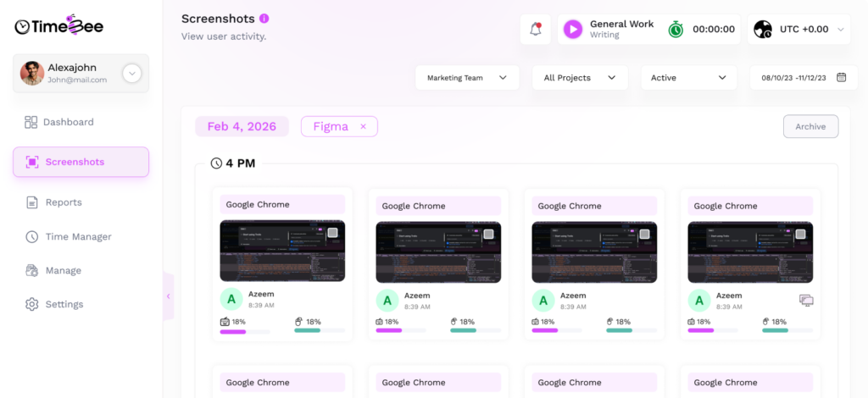Click the TimeBee logo
Image resolution: width=868 pixels, height=398 pixels.
(59, 25)
